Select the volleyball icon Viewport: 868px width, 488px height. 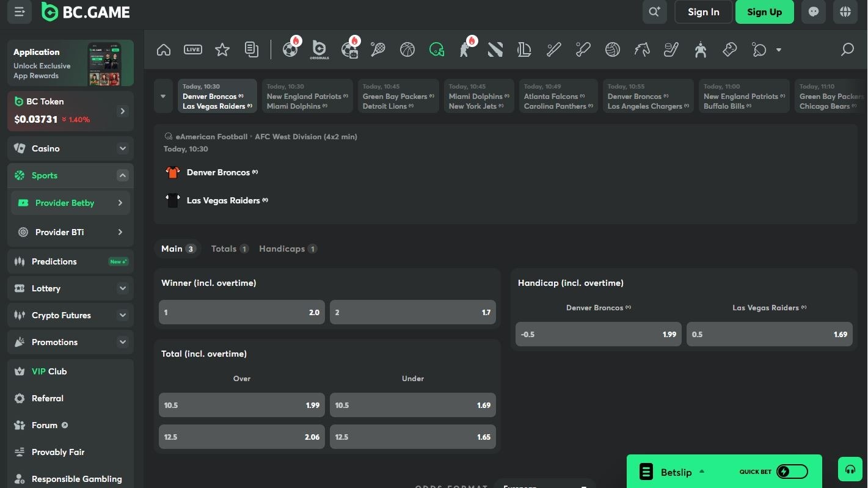[613, 49]
